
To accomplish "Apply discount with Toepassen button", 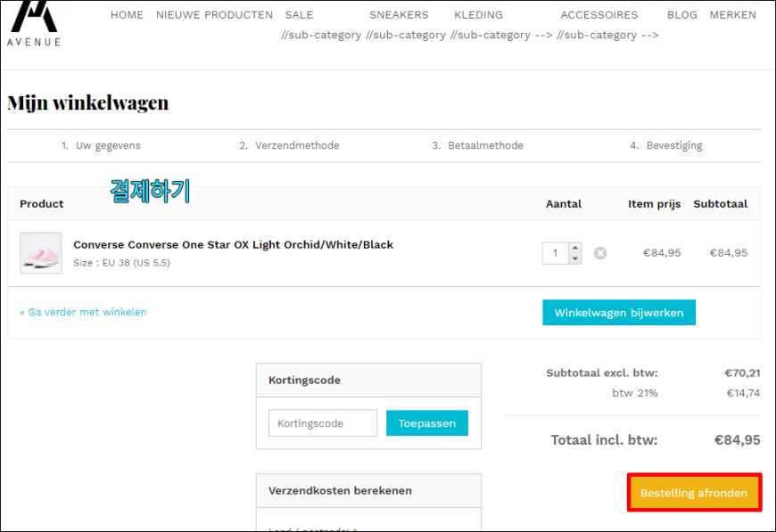I will click(426, 423).
